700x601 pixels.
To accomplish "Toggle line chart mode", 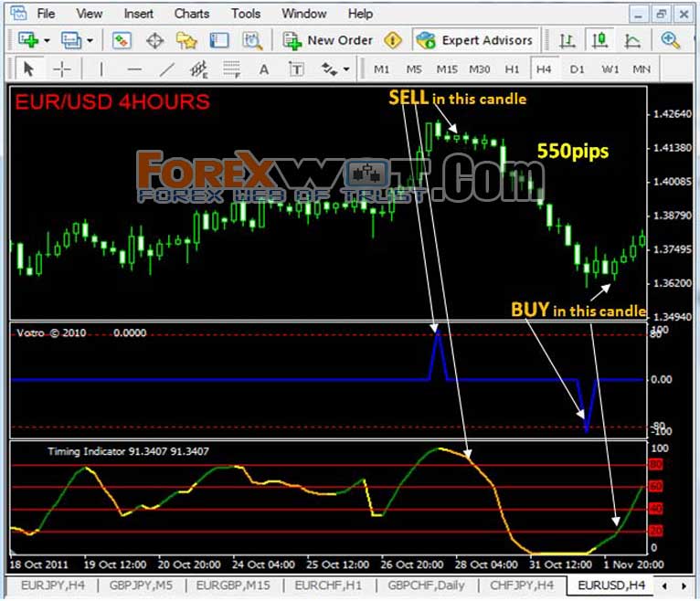I will tap(633, 40).
